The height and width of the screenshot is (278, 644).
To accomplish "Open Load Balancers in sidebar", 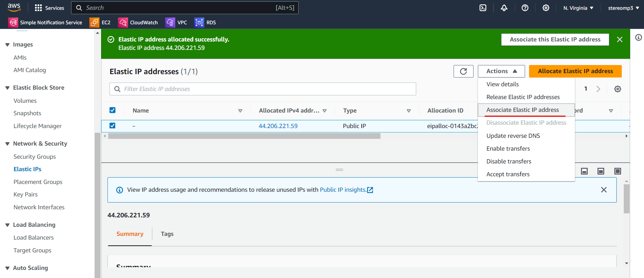I will pyautogui.click(x=34, y=238).
